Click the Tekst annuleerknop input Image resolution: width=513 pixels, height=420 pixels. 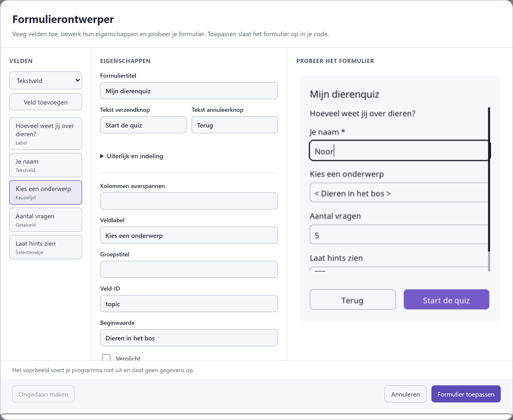point(235,125)
